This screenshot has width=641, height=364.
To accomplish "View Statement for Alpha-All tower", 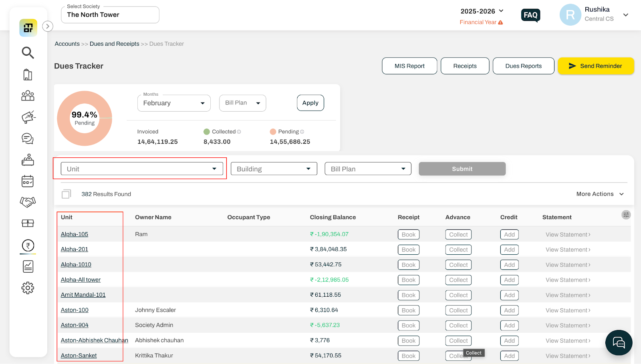I will [568, 280].
